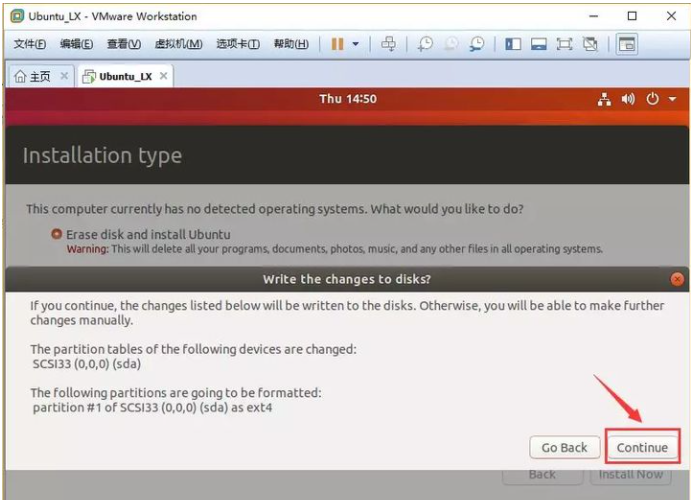
Task: Open the 选项卡(T) menu
Action: [238, 44]
